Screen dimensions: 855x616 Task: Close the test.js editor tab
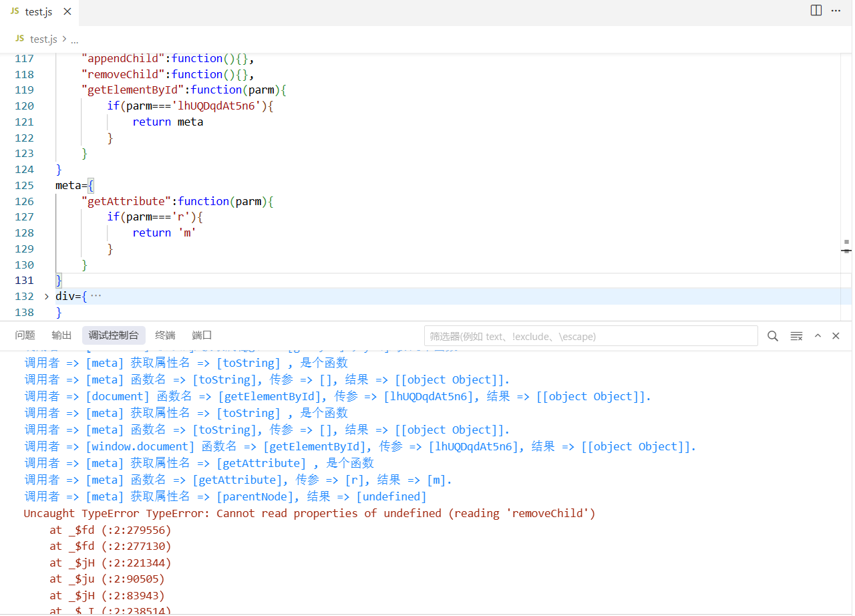pyautogui.click(x=66, y=13)
